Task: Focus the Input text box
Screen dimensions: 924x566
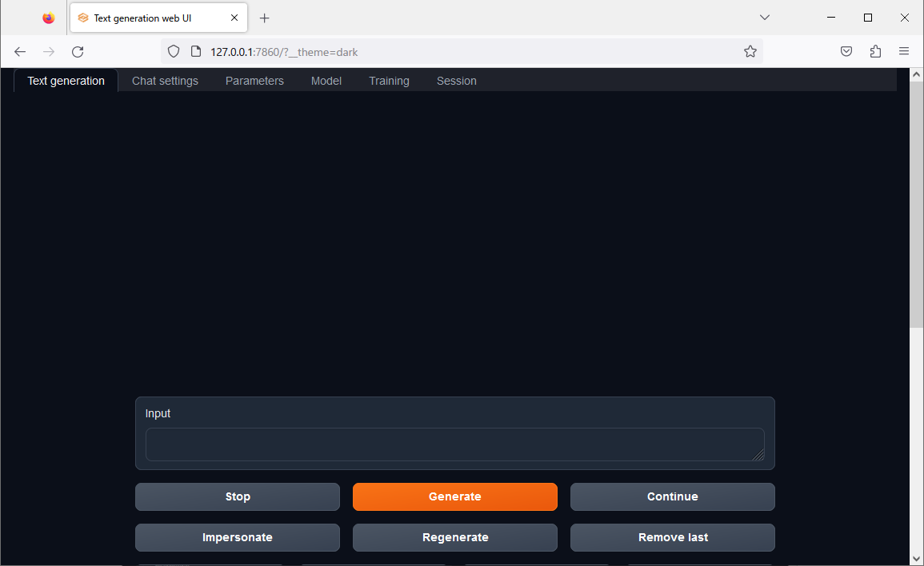Action: click(455, 444)
